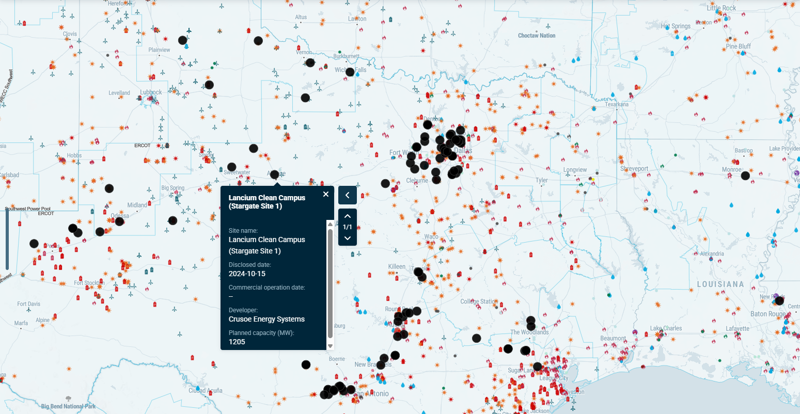Click the black marker near Monroe

coord(745,176)
